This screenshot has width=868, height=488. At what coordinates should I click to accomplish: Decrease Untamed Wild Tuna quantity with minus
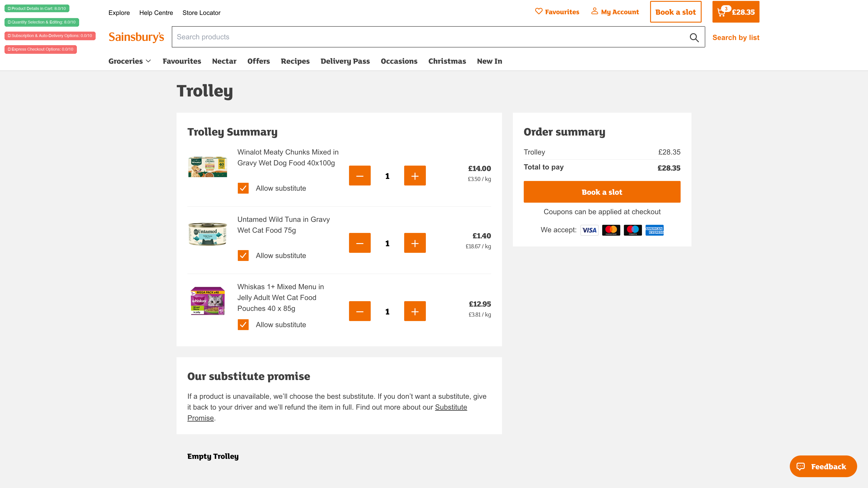pos(360,243)
